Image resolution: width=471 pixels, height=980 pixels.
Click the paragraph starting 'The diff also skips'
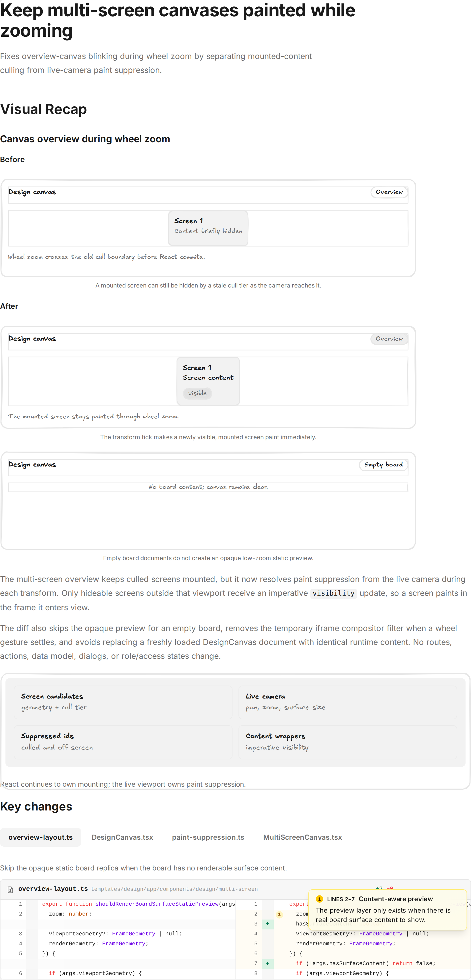click(x=228, y=642)
